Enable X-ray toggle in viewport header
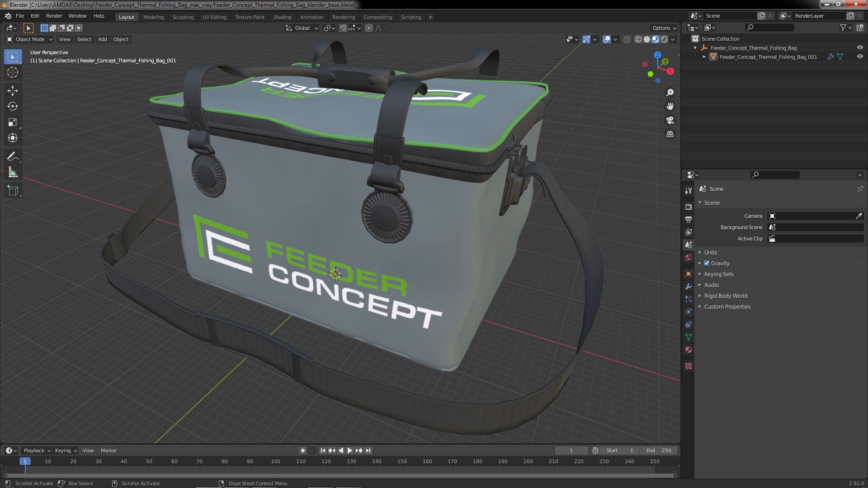This screenshot has height=488, width=868. (627, 39)
